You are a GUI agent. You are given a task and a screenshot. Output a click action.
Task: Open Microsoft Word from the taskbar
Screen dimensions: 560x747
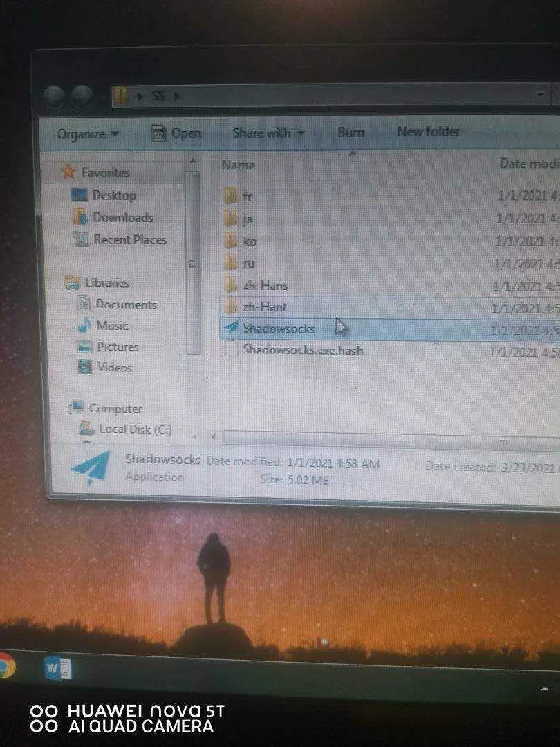pos(57,667)
